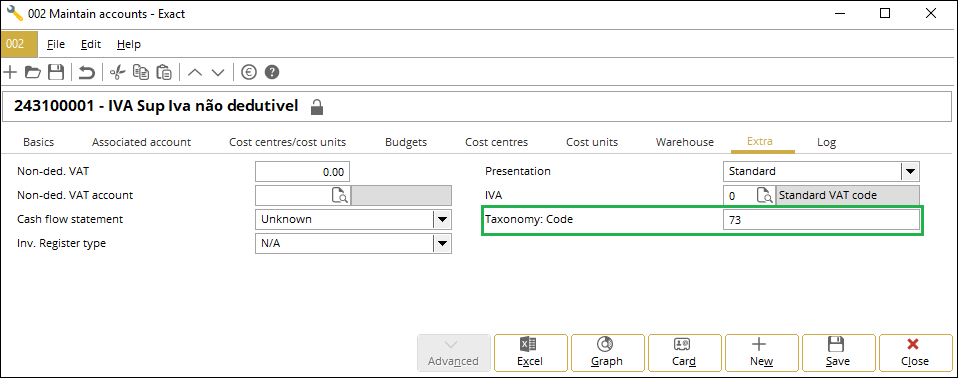Click the Excel export button
The width and height of the screenshot is (958, 378).
coord(530,352)
